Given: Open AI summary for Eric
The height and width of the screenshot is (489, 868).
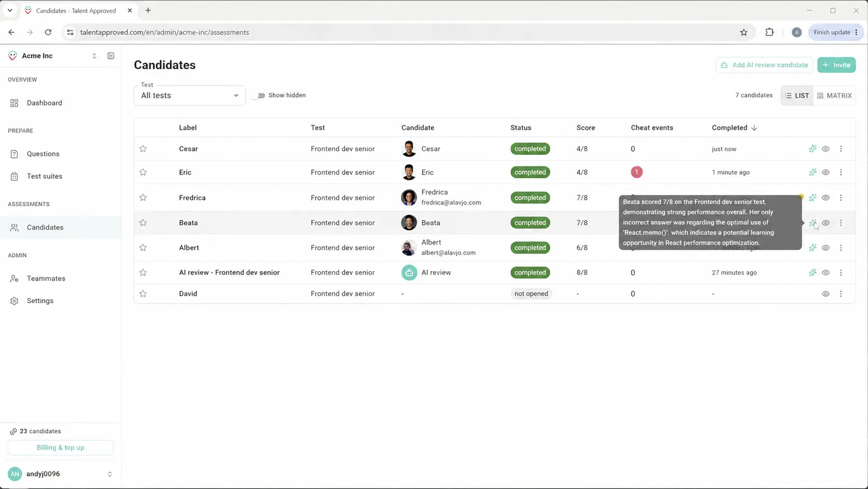Looking at the screenshot, I should tap(812, 172).
